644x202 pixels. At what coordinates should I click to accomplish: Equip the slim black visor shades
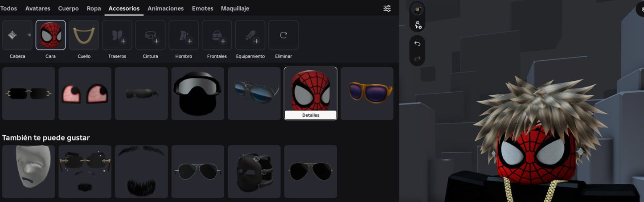click(141, 94)
